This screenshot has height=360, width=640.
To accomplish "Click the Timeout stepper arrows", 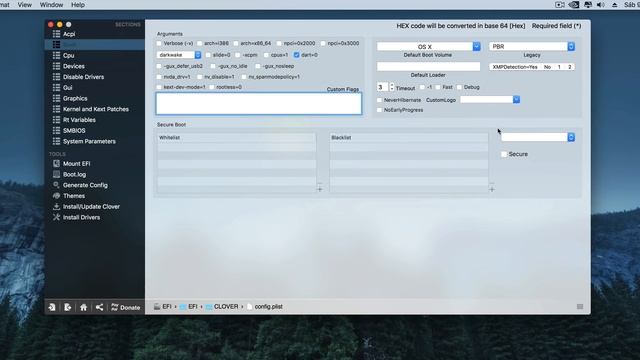I will point(392,87).
